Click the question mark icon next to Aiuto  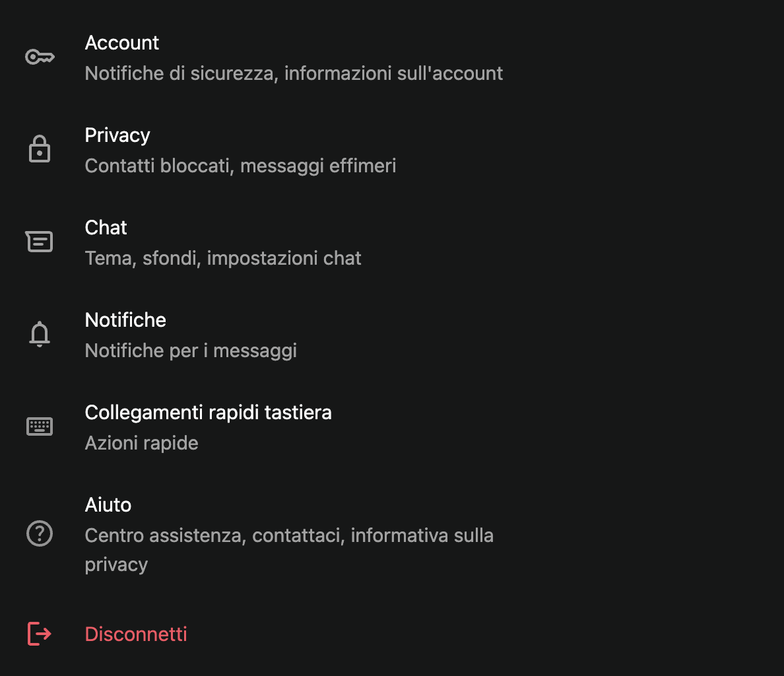point(39,533)
